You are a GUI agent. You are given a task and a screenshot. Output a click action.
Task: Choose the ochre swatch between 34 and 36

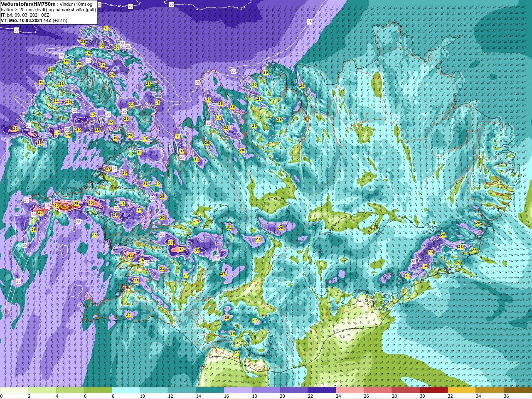tap(489, 390)
